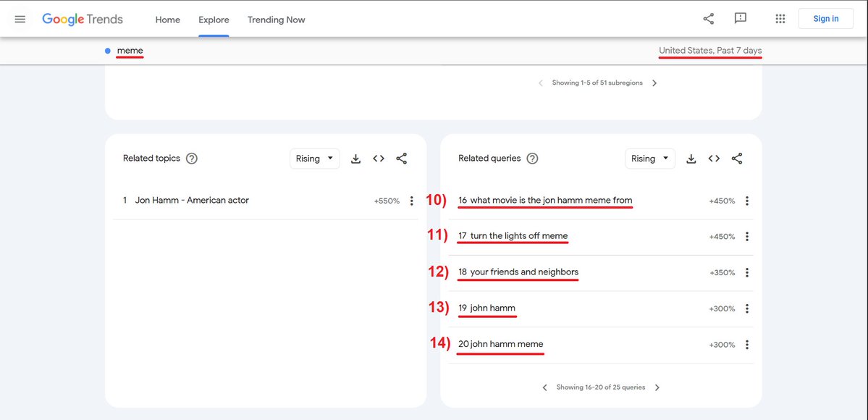Click 'United States, Past 7 days' filter summary

[x=710, y=51]
